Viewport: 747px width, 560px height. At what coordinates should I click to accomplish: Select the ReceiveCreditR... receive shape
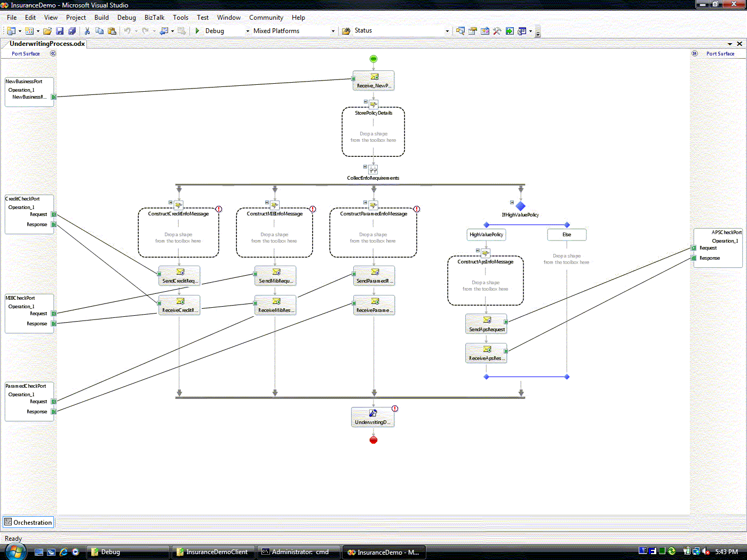pos(179,305)
